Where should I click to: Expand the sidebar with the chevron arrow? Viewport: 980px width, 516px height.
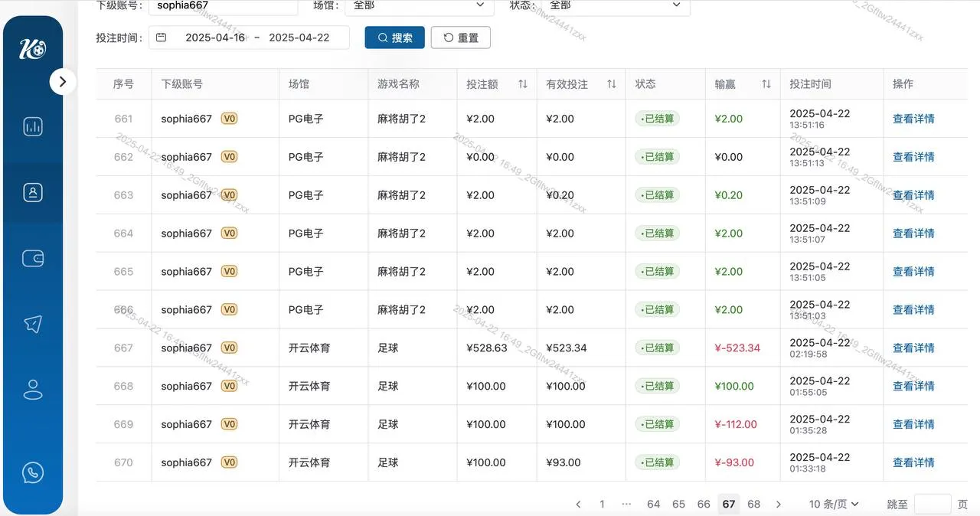[x=64, y=81]
